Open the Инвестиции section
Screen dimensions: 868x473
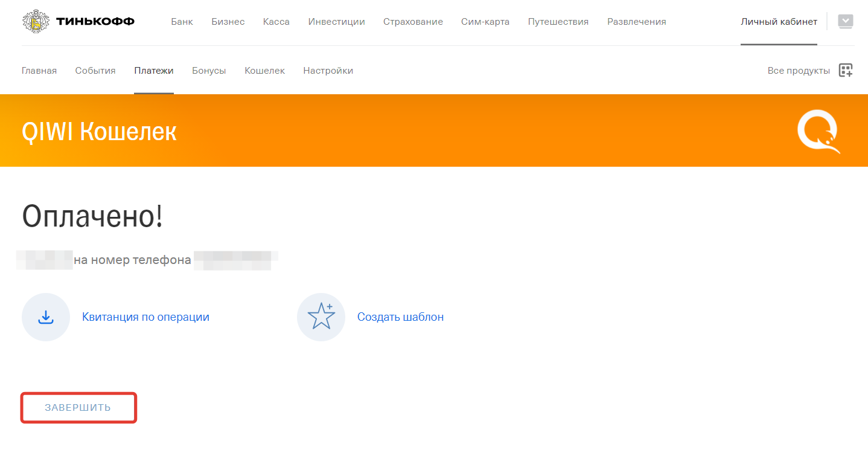coord(337,22)
